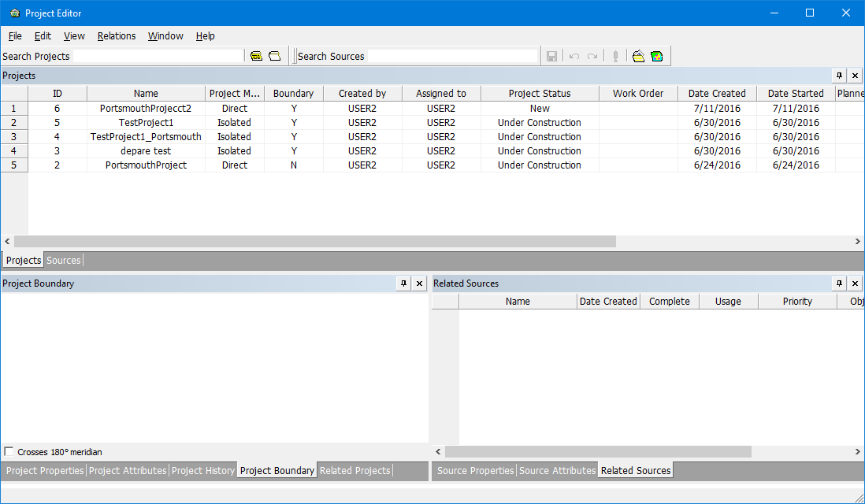
Task: Click the exclamation mark toolbar icon
Action: tap(615, 56)
